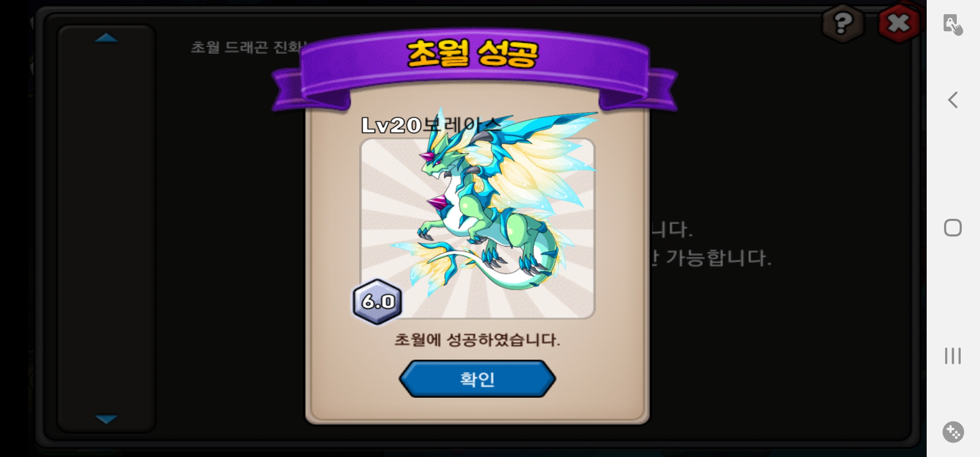Click the down arrow in left list
The image size is (980, 457).
click(107, 419)
